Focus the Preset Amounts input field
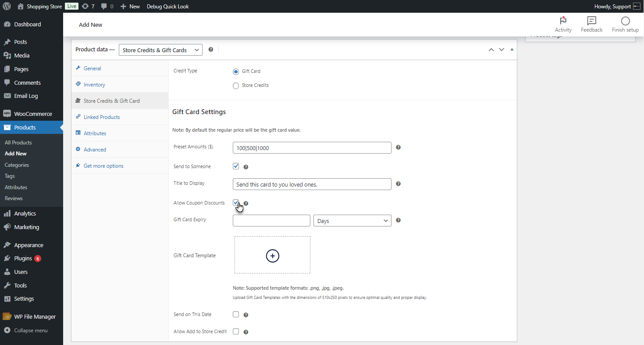 pyautogui.click(x=312, y=148)
